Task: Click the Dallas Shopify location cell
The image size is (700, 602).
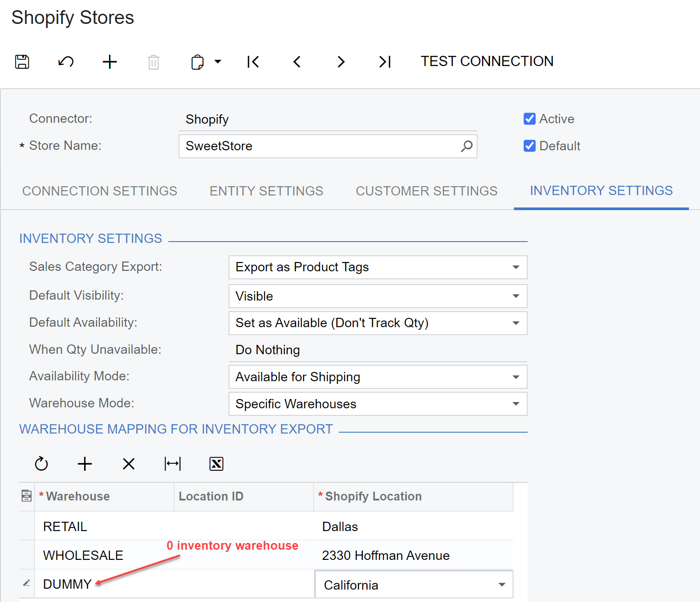Action: tap(414, 526)
